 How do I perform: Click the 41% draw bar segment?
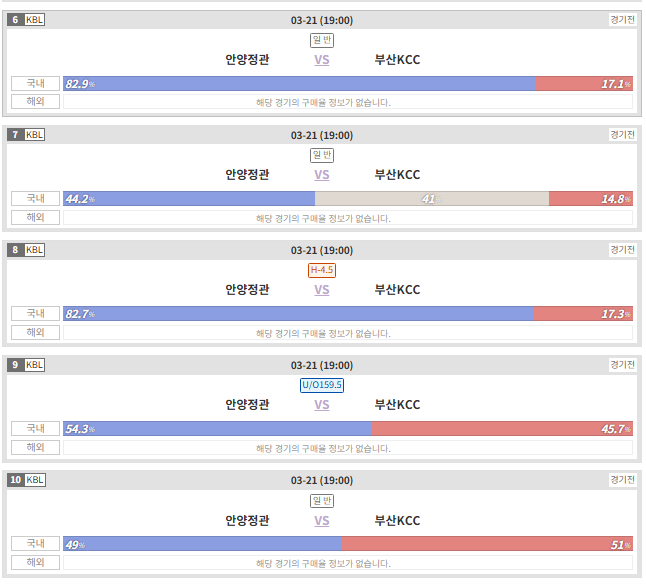pyautogui.click(x=432, y=199)
